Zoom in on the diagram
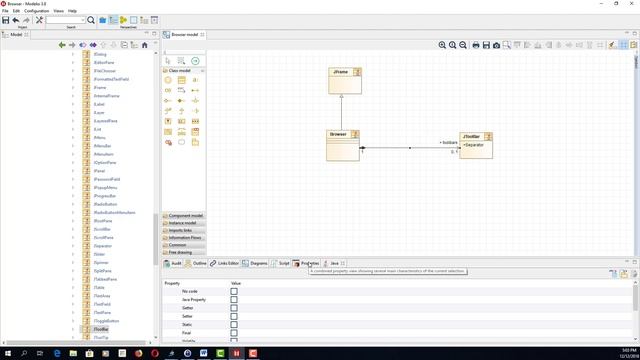 click(442, 45)
